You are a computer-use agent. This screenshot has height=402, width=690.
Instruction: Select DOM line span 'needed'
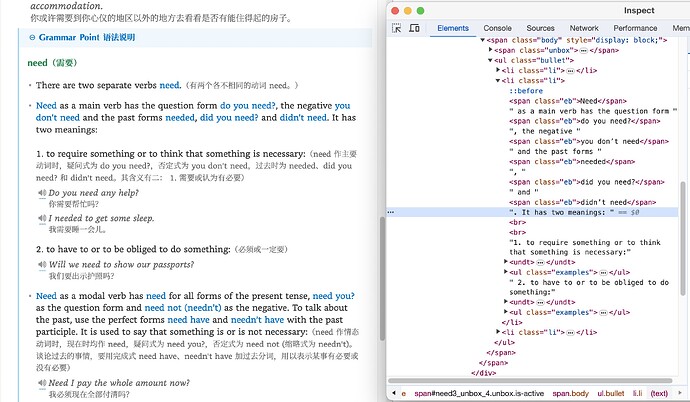pos(572,161)
